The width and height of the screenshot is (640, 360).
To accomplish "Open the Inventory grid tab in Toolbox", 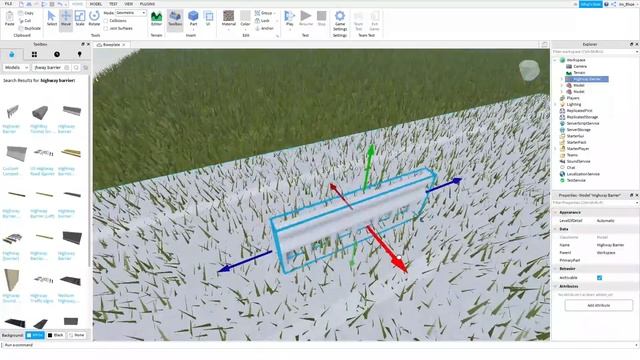I will click(34, 54).
